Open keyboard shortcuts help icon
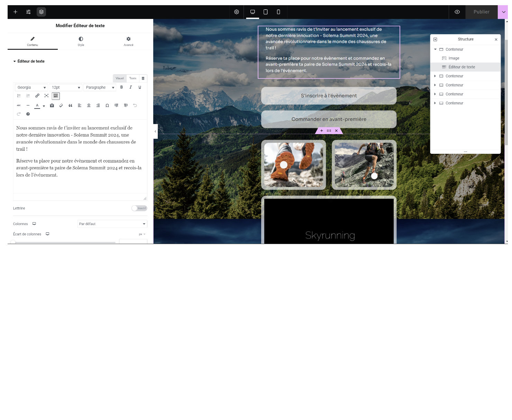Image resolution: width=512 pixels, height=420 pixels. click(28, 114)
